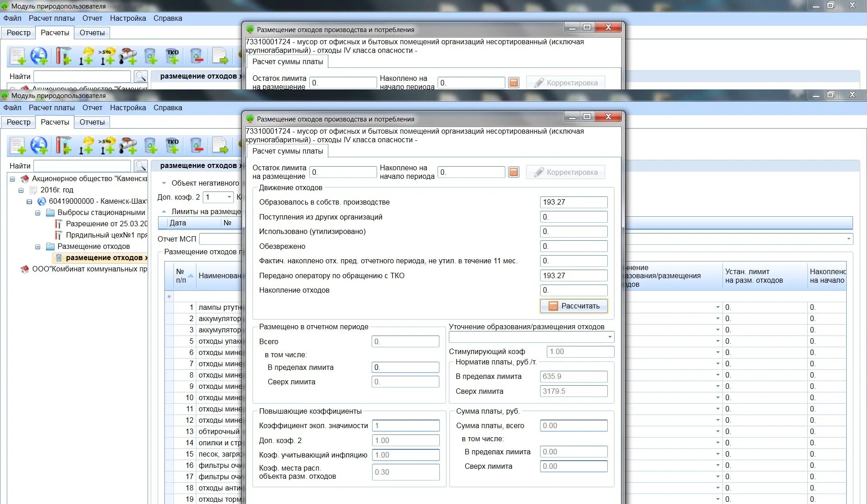Click the add pipe discharge icon in lower toolbar
The width and height of the screenshot is (867, 504).
pos(128,145)
